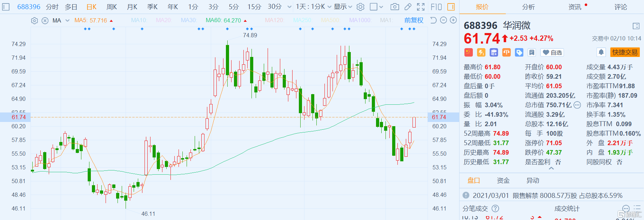This screenshot has width=644, height=220.
Task: Click the purple coins financing icon
Action: [494, 52]
